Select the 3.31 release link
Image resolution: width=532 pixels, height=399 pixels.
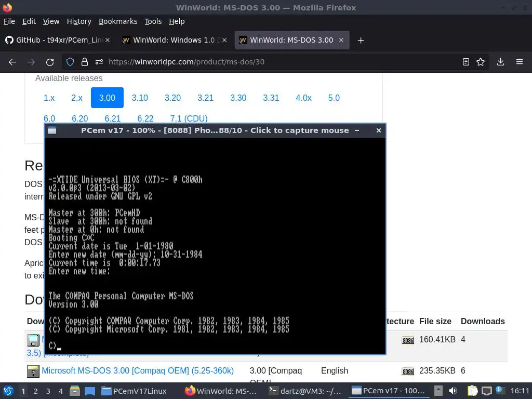click(271, 98)
